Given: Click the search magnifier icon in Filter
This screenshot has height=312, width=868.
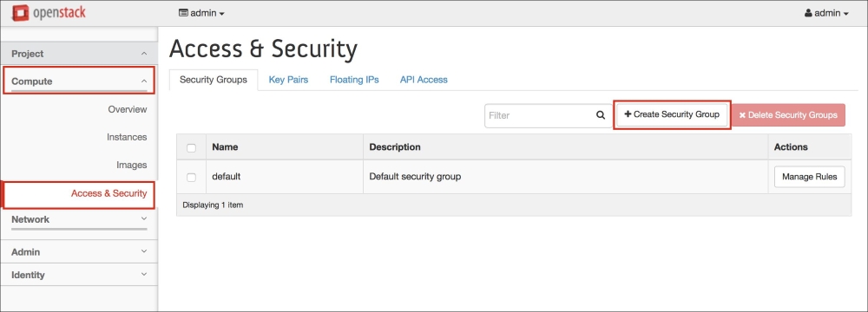Looking at the screenshot, I should coord(601,115).
